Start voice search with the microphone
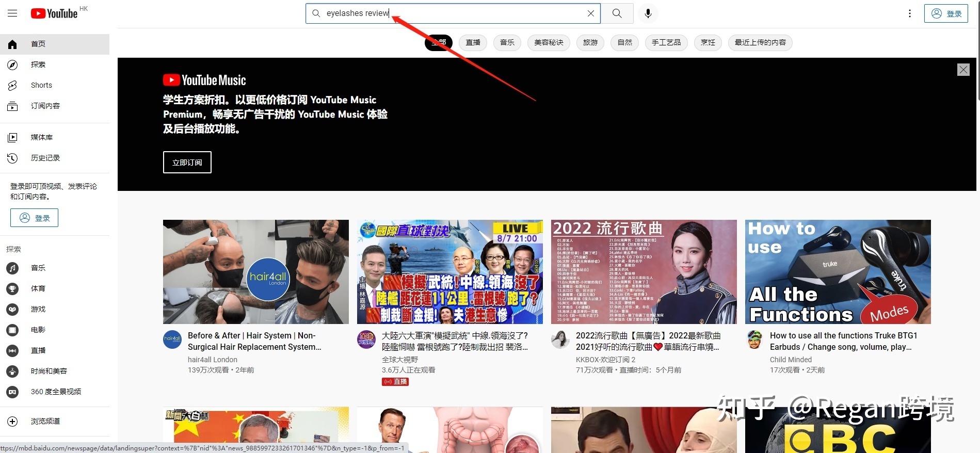980x453 pixels. (648, 13)
